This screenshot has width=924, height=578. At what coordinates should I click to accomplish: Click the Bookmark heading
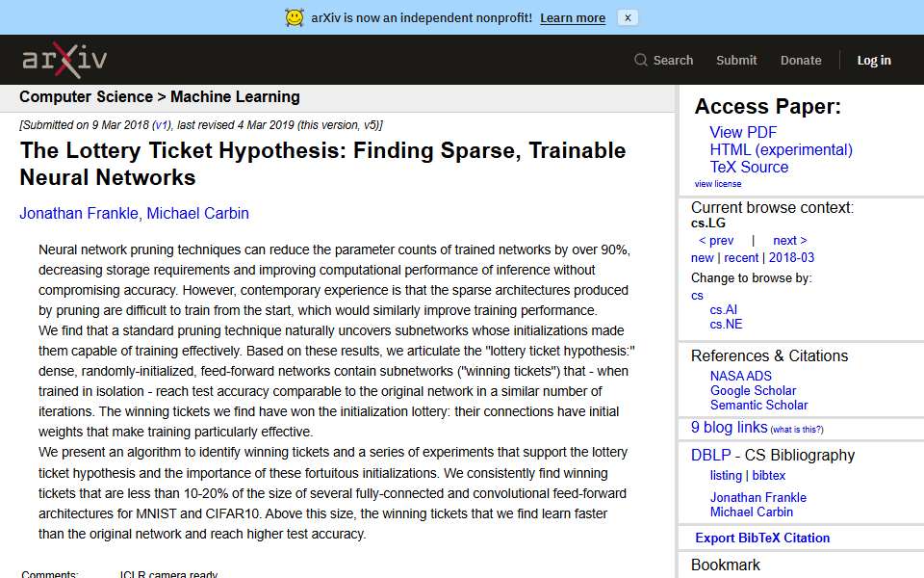click(725, 565)
